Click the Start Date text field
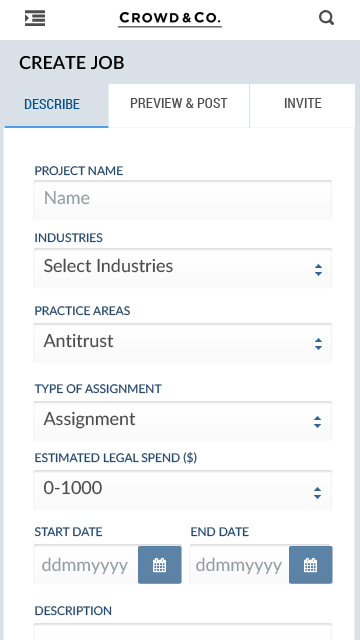This screenshot has height=640, width=360. pos(86,565)
